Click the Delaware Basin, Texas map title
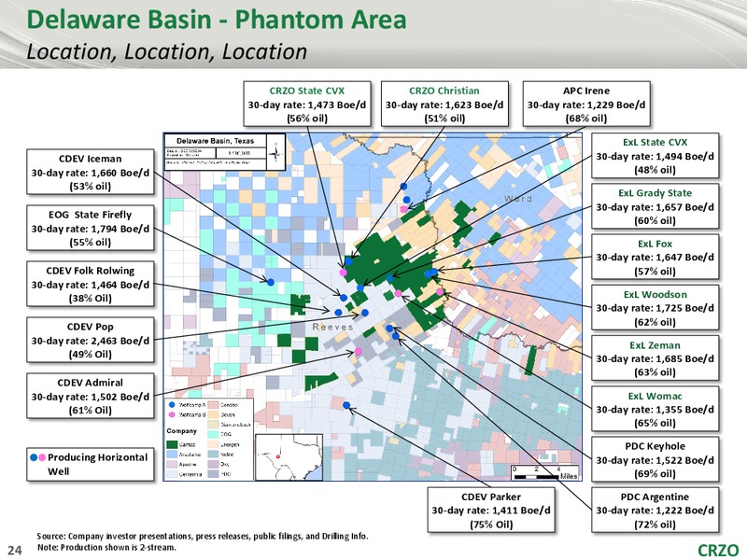 (x=216, y=141)
